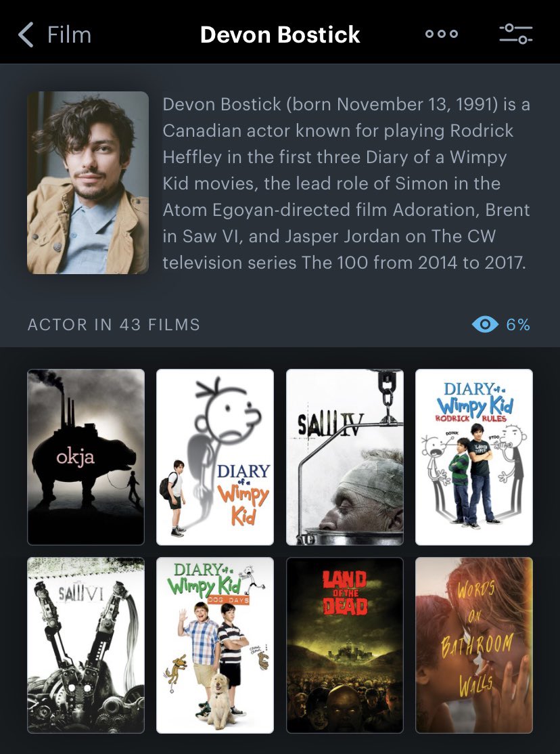Toggle the eye watched-percentage indicator
This screenshot has width=560, height=754.
click(x=485, y=325)
